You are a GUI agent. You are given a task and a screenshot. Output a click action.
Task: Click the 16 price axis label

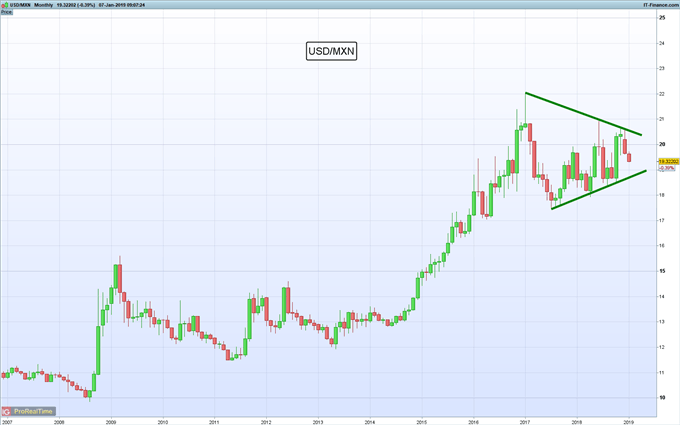[x=662, y=246]
